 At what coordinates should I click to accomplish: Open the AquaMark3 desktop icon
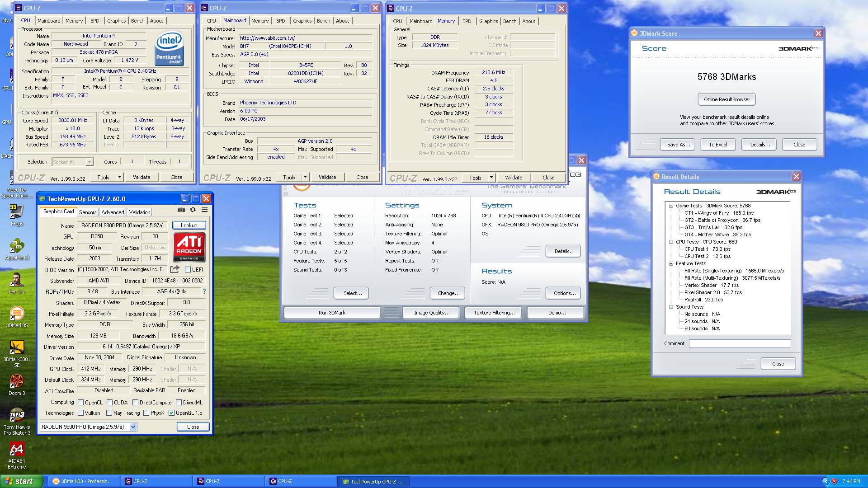[17, 249]
